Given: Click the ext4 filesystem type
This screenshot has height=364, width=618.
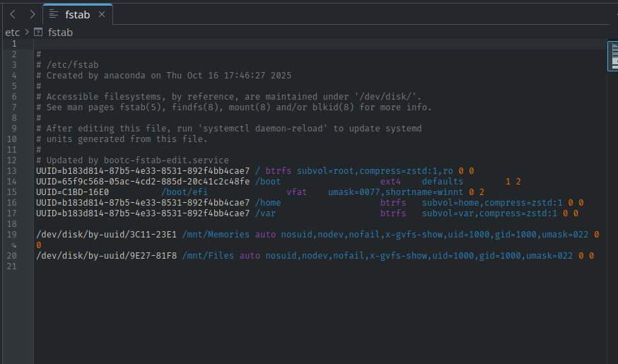Looking at the screenshot, I should click(x=390, y=182).
